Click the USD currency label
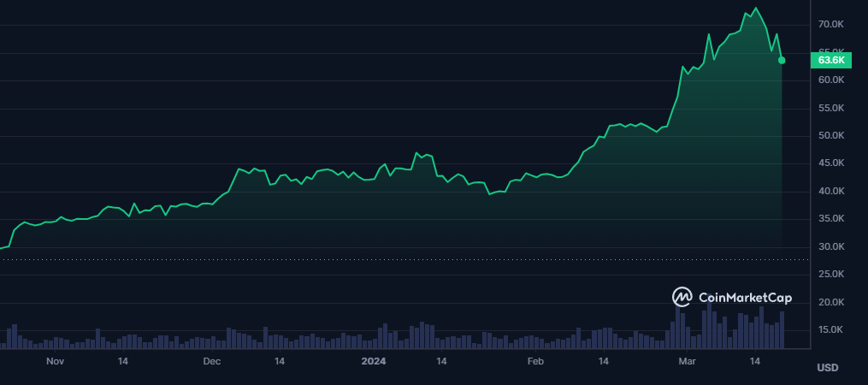This screenshot has width=868, height=385. (x=827, y=368)
